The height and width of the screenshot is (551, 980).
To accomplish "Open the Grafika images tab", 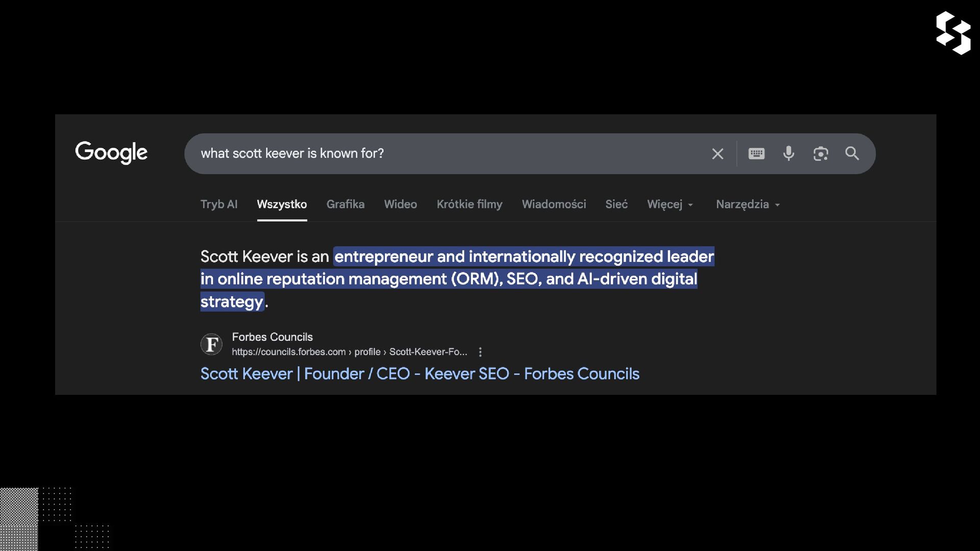I will point(346,205).
